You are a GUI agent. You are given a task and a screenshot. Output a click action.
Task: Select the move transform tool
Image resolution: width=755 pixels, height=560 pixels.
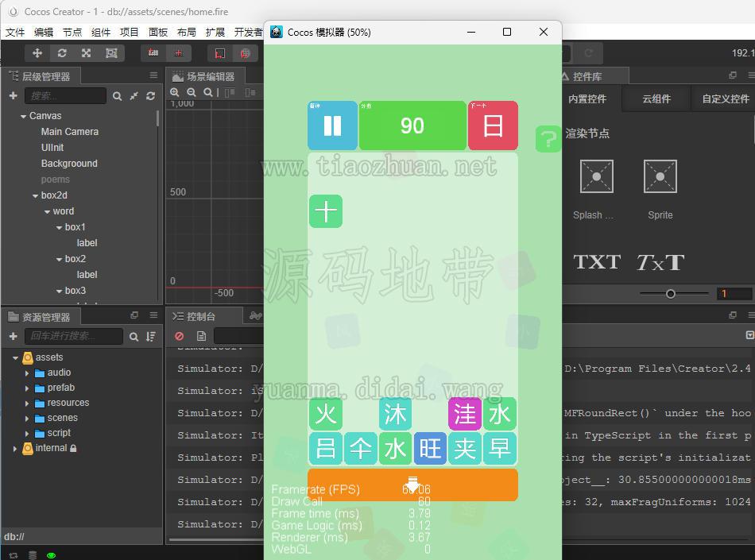[x=37, y=53]
